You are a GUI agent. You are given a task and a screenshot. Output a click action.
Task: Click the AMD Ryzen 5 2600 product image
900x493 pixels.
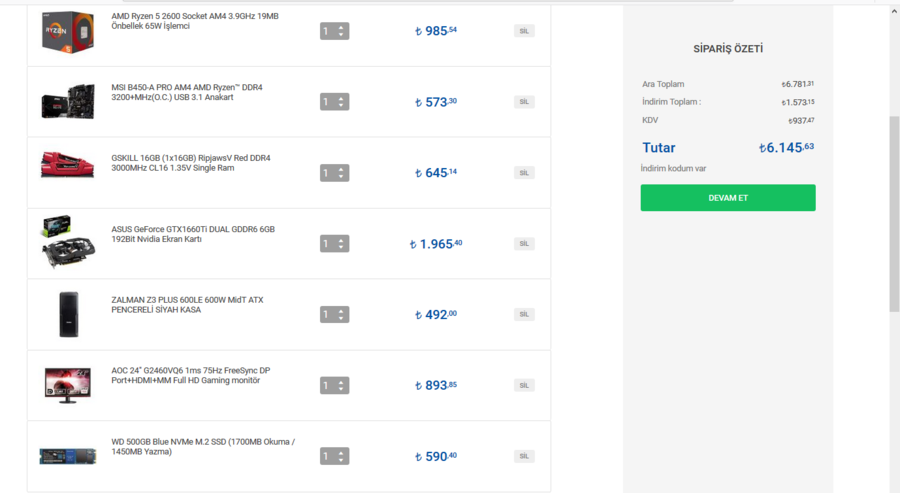[x=68, y=32]
